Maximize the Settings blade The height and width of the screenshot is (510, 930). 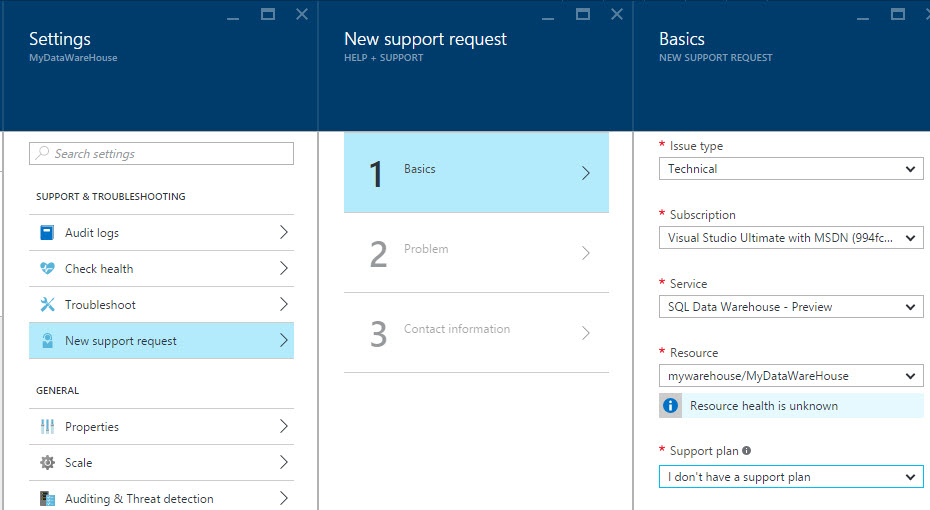268,14
